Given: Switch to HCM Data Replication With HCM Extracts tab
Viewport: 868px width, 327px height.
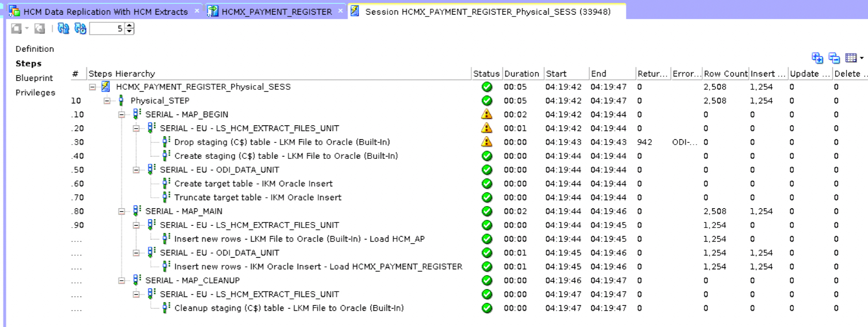Looking at the screenshot, I should point(105,12).
